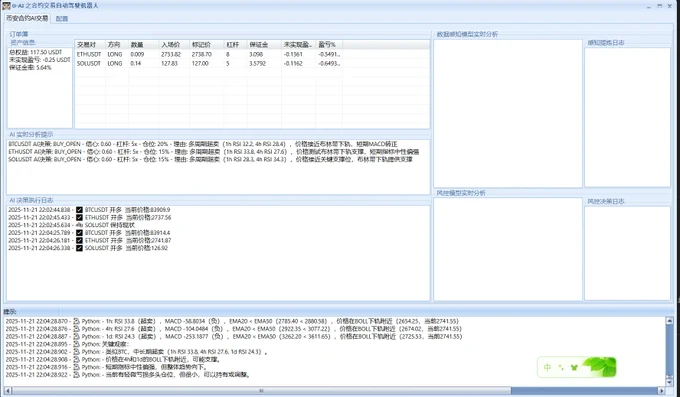Screen dimensions: 680x397
Task: Click the 保证金 column header
Action: pyautogui.click(x=264, y=45)
